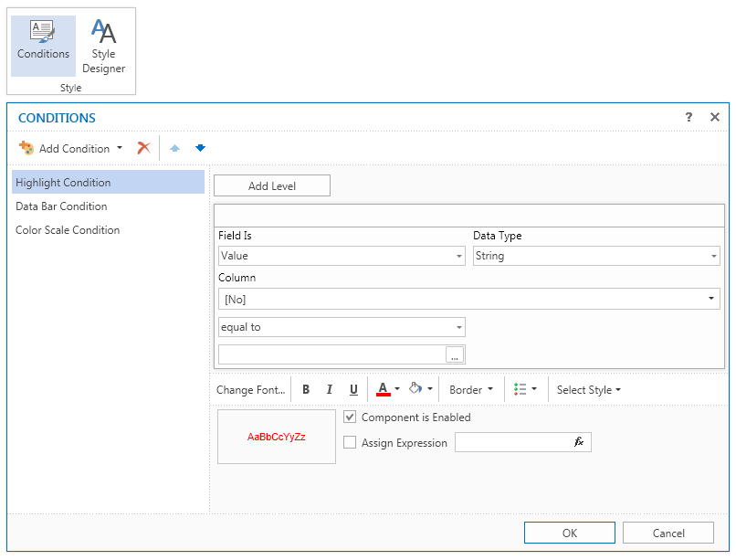Delete the selected condition with red X
The width and height of the screenshot is (736, 560).
[143, 148]
